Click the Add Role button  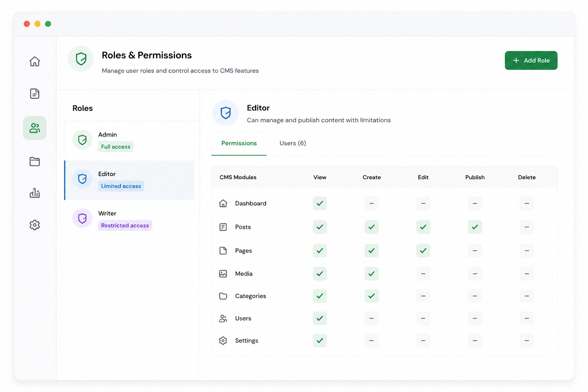pyautogui.click(x=531, y=60)
